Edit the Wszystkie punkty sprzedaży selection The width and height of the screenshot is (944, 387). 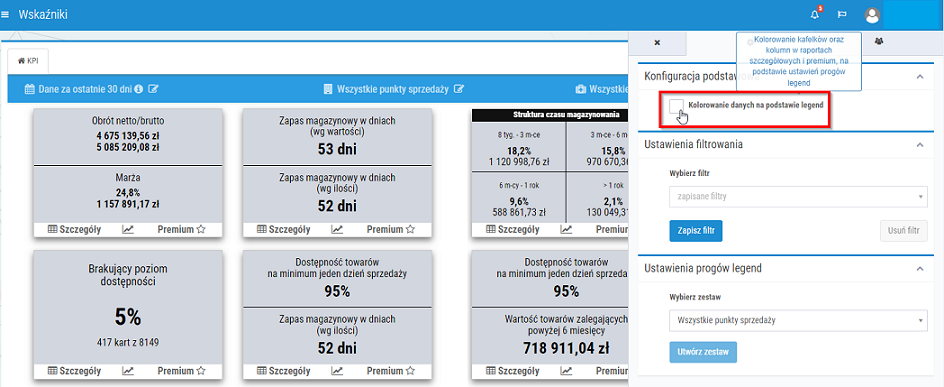point(459,89)
